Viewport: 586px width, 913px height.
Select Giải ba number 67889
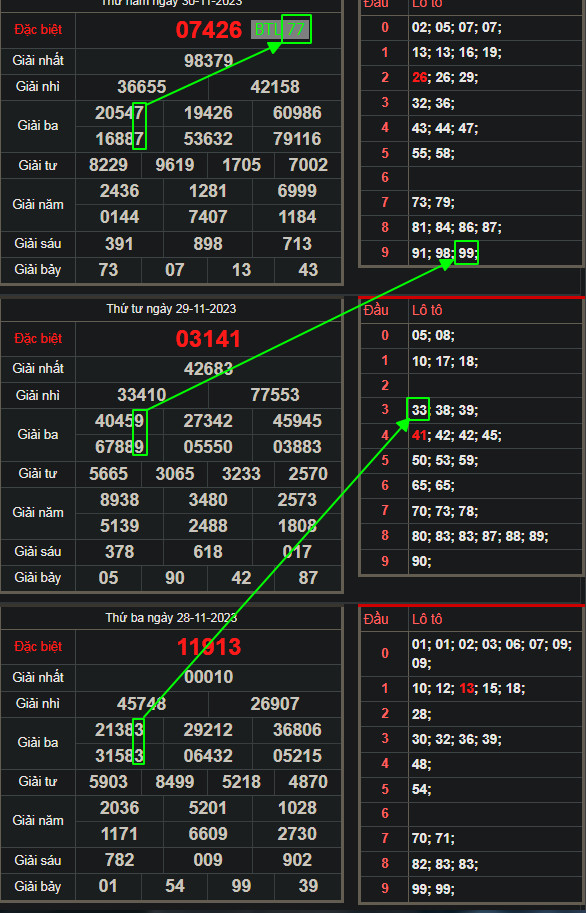(x=119, y=447)
